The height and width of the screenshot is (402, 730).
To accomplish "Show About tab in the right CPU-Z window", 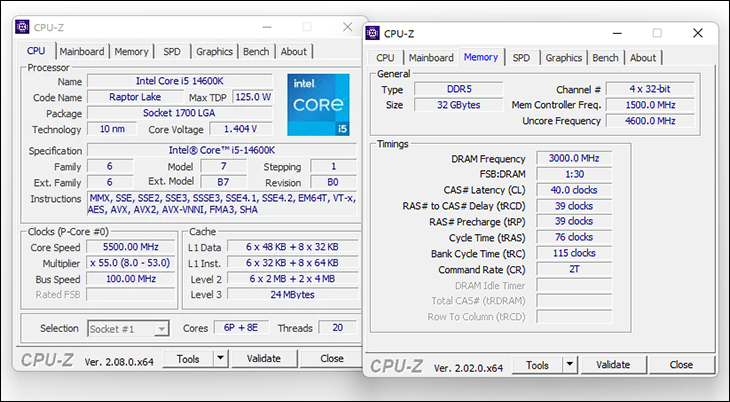I will pyautogui.click(x=643, y=58).
